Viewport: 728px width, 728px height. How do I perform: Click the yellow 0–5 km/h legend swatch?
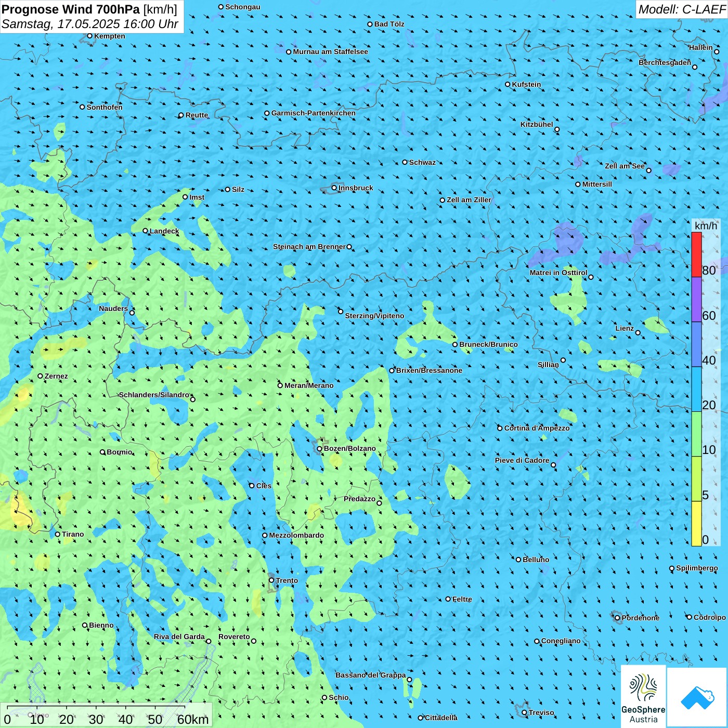coord(696,524)
